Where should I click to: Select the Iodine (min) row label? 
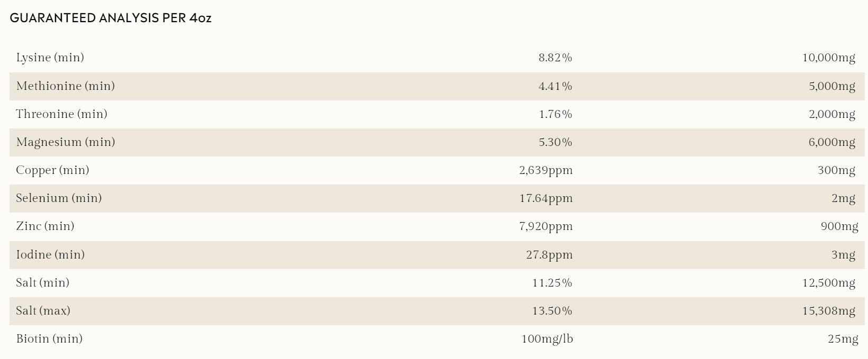(51, 255)
